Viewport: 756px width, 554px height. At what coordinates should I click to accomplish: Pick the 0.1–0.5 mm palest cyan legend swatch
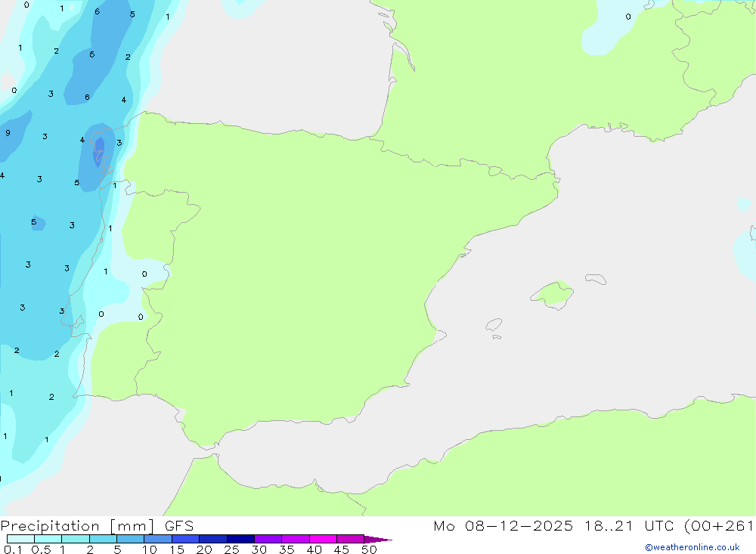tap(20, 539)
